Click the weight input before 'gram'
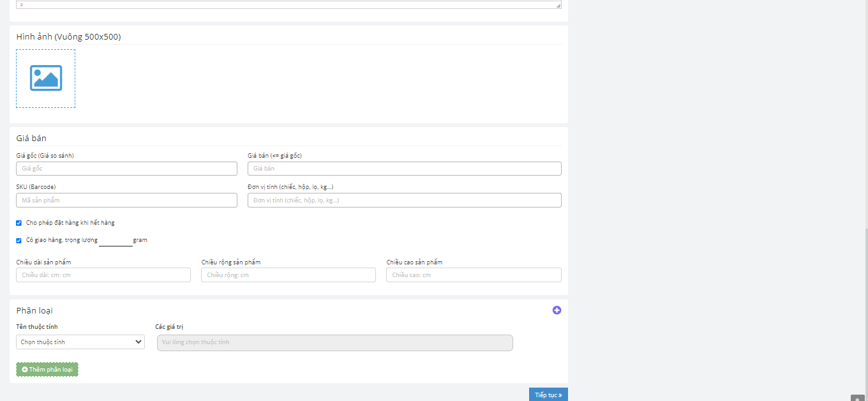This screenshot has height=401, width=868. click(x=116, y=241)
